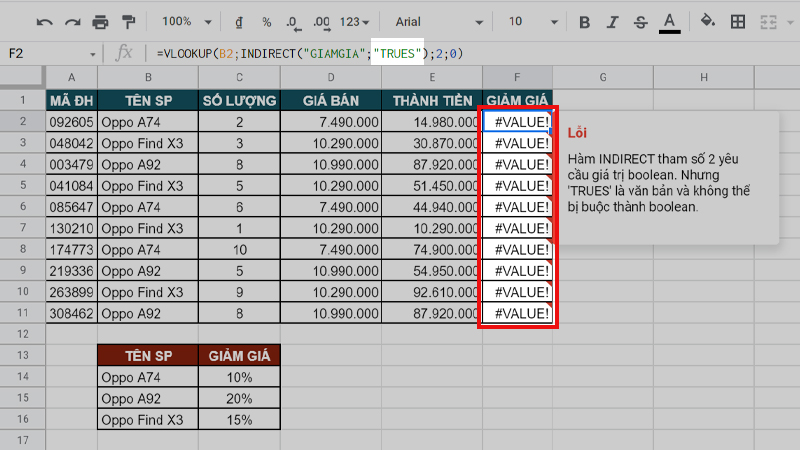Screen dimensions: 800x450
Task: Click the 15% discount cell
Action: (x=239, y=420)
